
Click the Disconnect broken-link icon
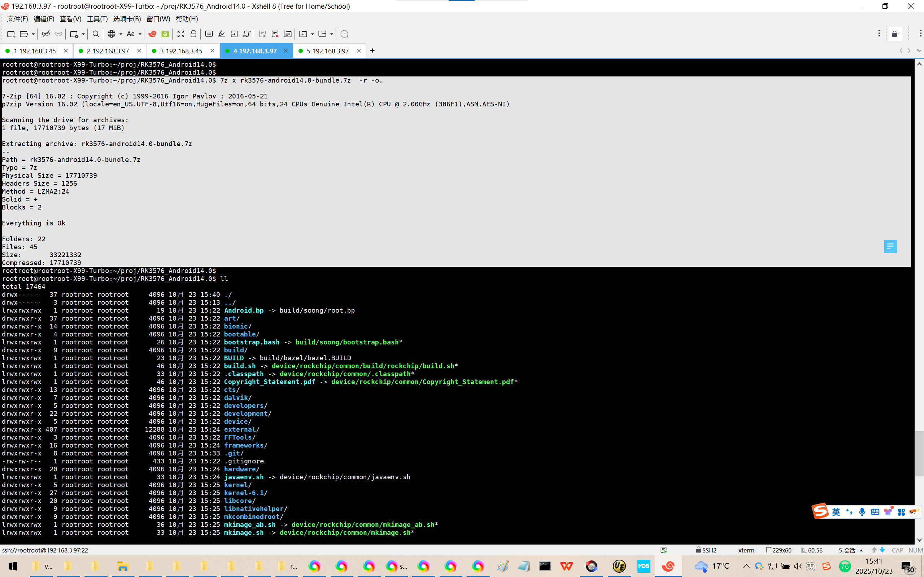pyautogui.click(x=45, y=34)
